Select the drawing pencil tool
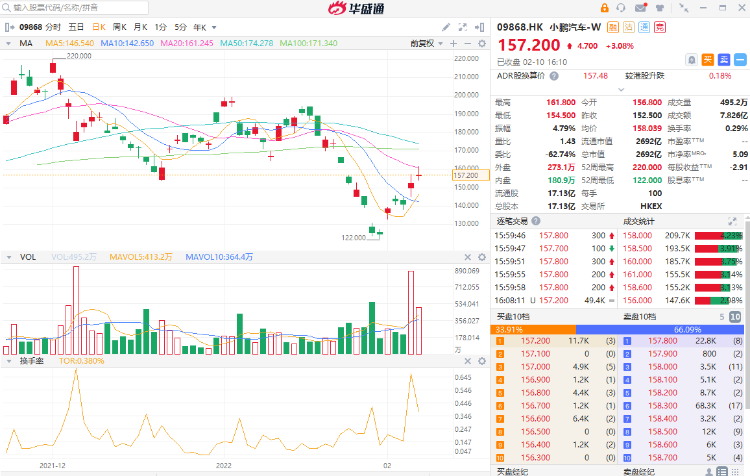The image size is (750, 476). click(446, 27)
